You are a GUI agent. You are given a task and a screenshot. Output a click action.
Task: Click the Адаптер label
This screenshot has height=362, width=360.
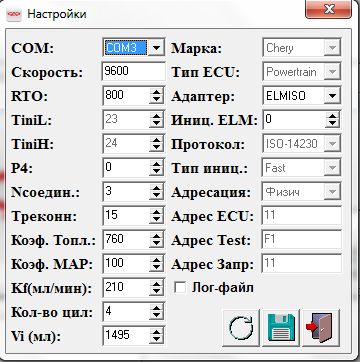point(203,97)
